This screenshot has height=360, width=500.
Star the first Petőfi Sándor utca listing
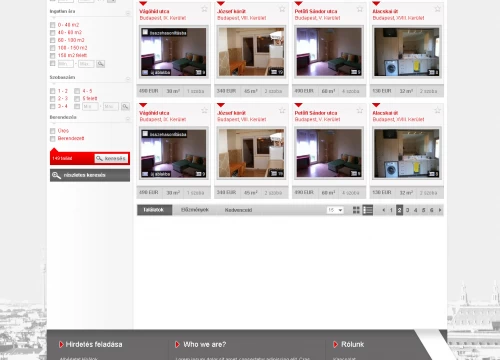tap(360, 9)
